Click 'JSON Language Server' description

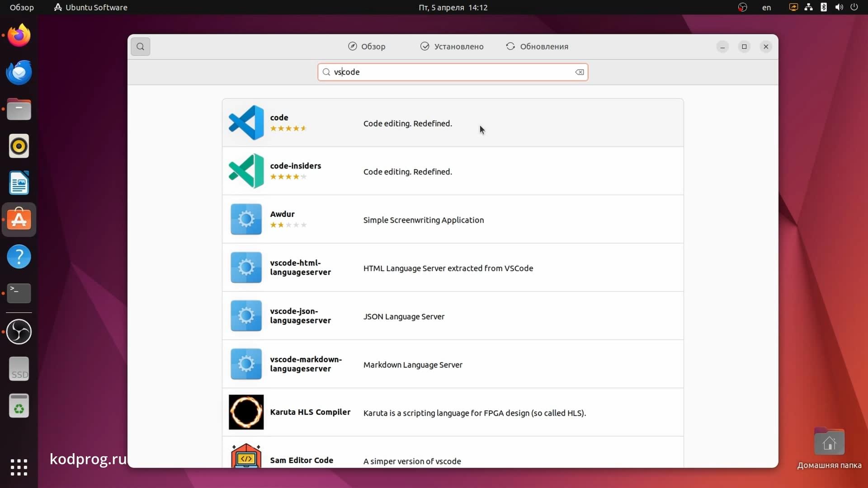click(404, 317)
